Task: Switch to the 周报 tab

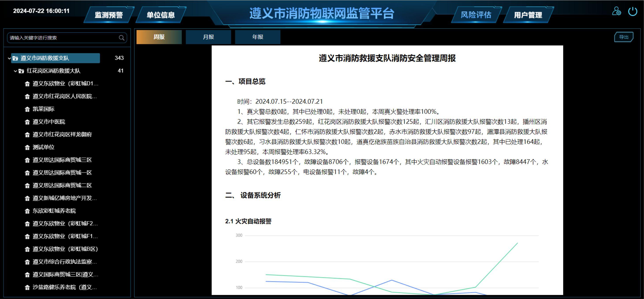Action: 159,37
